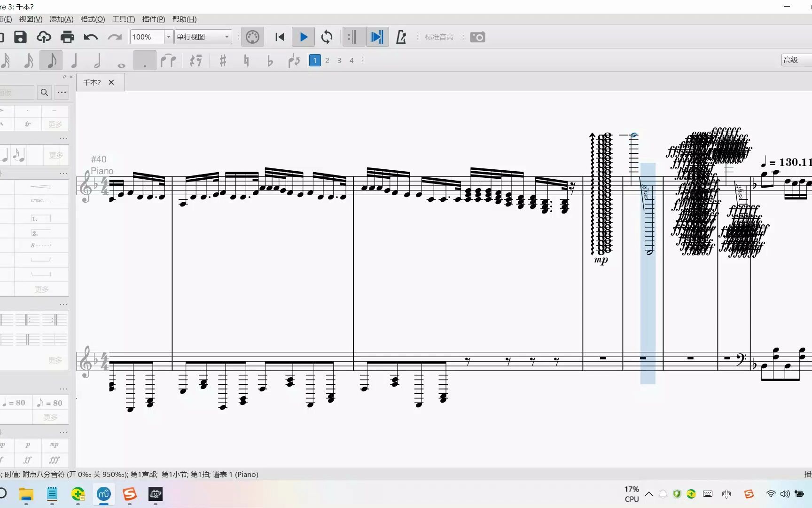This screenshot has height=508, width=812.
Task: Apply sharp accidental
Action: pyautogui.click(x=223, y=61)
